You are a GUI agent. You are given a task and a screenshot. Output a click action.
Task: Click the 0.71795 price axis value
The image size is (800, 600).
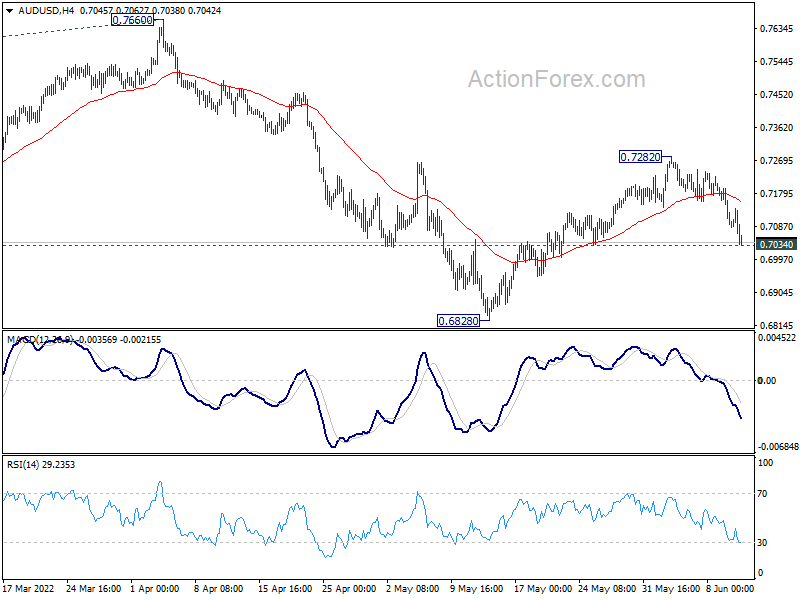tap(777, 194)
